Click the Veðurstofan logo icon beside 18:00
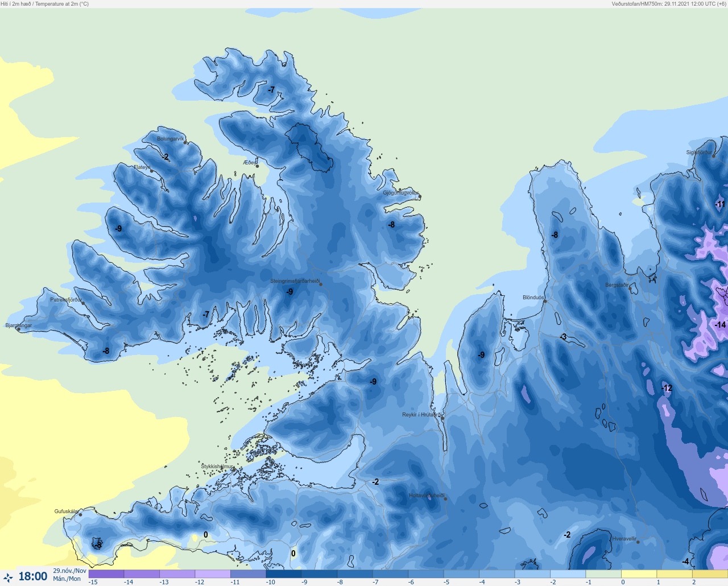This screenshot has height=586, width=728. (x=8, y=577)
